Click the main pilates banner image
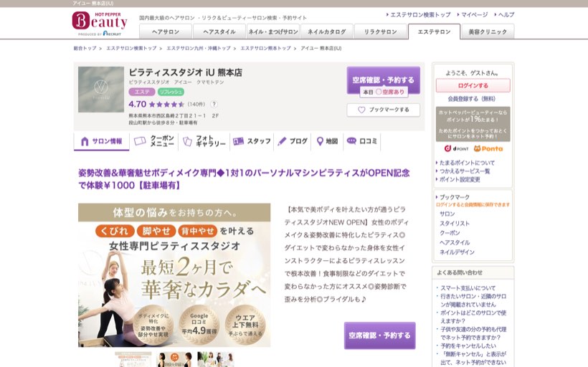Screen dimensions: 588x367 (174, 275)
